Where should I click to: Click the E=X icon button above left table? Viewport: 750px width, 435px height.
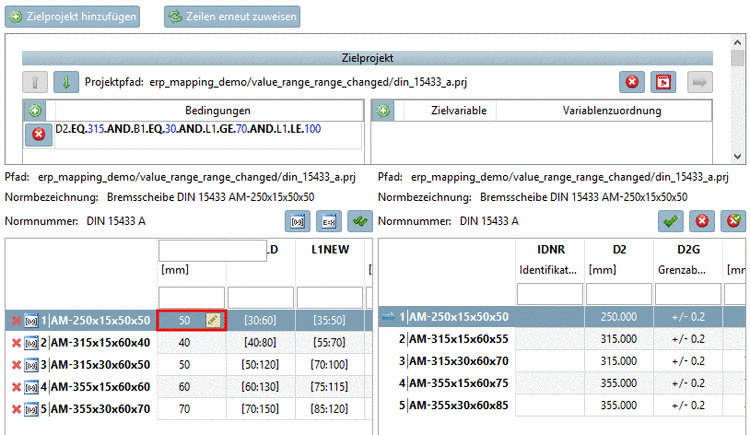pyautogui.click(x=329, y=221)
